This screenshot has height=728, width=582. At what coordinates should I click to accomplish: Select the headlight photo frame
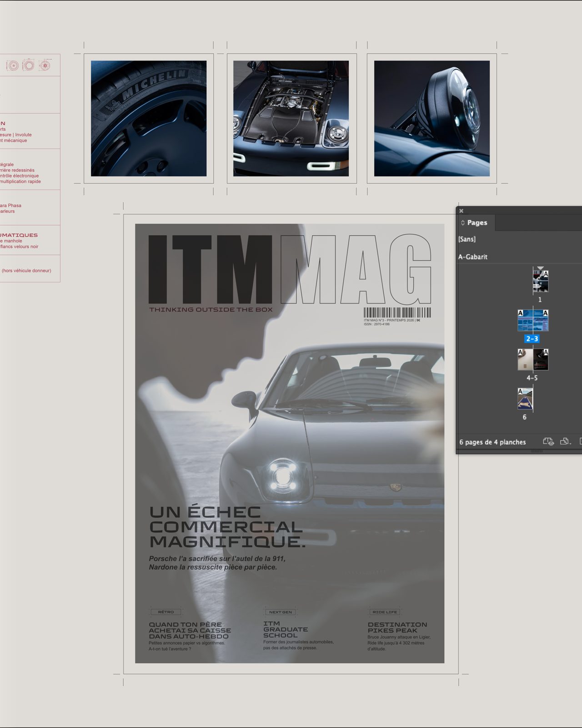432,118
